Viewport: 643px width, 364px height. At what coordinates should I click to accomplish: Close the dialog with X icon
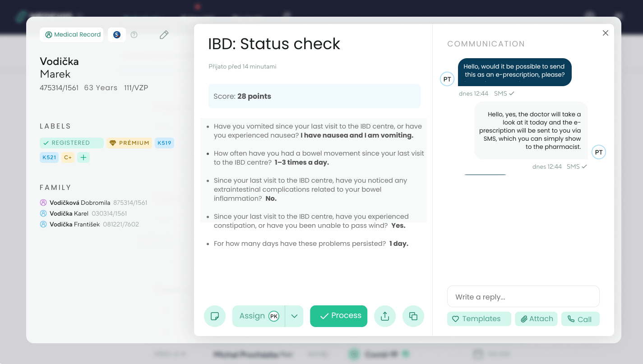[x=606, y=33]
